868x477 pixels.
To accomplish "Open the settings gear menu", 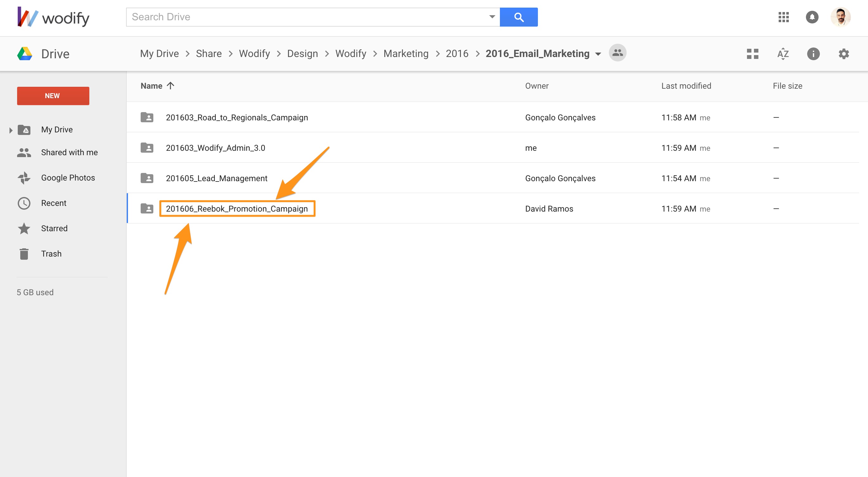I will 843,54.
